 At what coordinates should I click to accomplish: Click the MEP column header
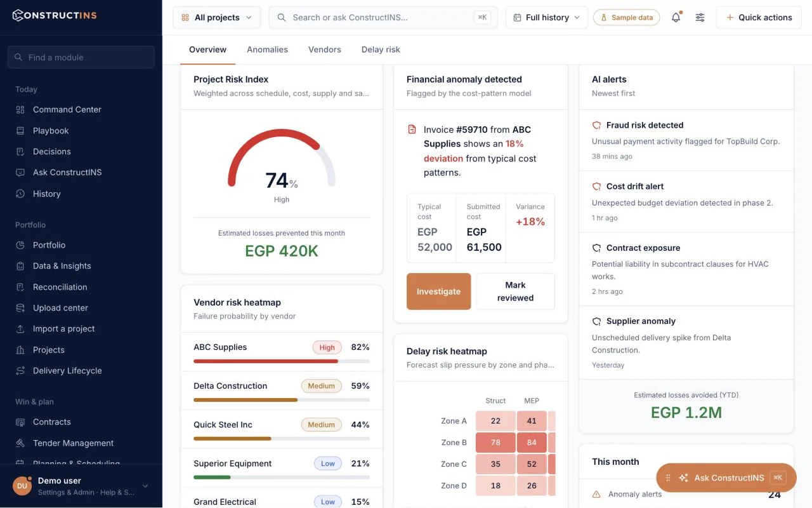point(532,401)
